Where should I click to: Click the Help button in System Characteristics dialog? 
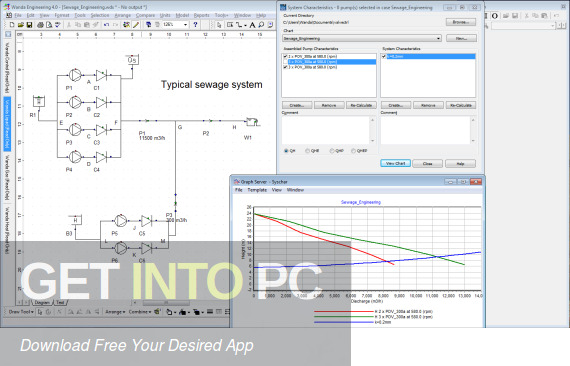coord(460,164)
